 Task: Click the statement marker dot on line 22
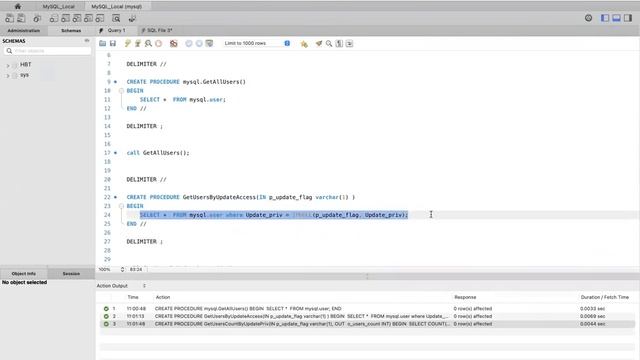coord(116,198)
